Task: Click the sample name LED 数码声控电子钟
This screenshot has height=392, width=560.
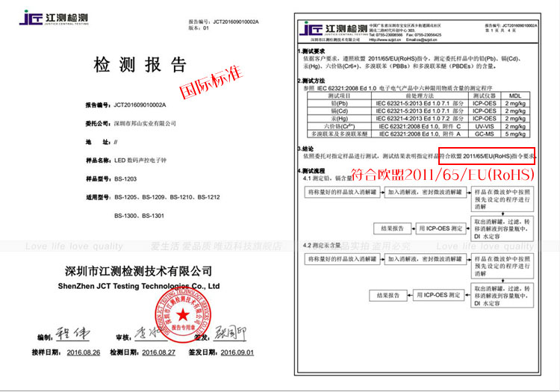Action: tap(140, 161)
